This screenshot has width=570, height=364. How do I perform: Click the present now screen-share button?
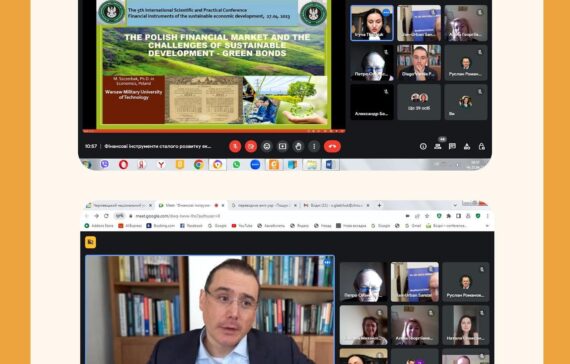click(x=282, y=146)
